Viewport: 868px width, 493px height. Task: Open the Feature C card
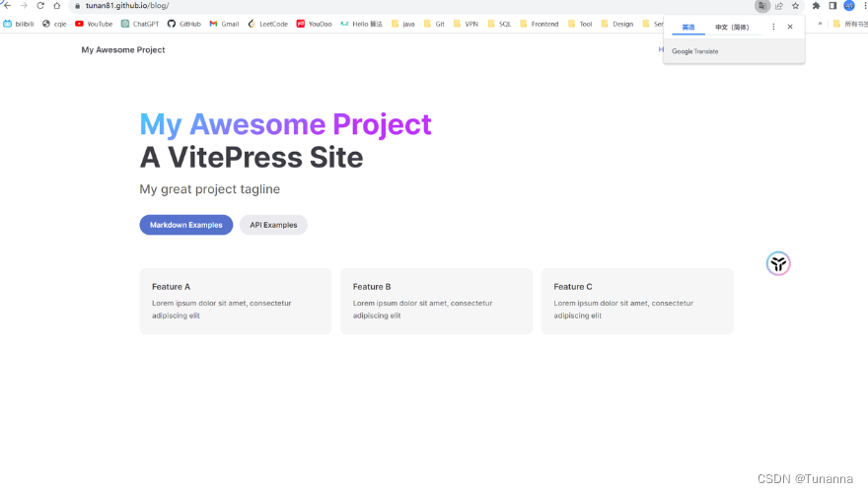click(x=637, y=301)
